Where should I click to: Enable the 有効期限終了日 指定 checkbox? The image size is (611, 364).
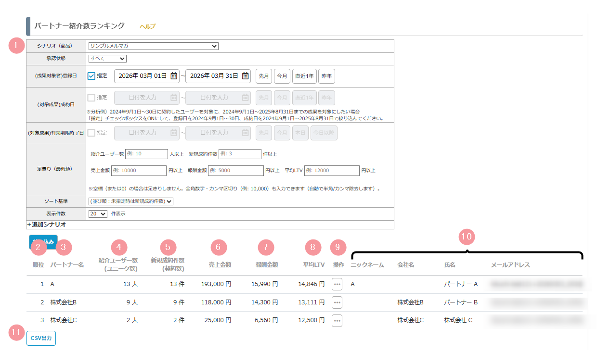point(91,133)
